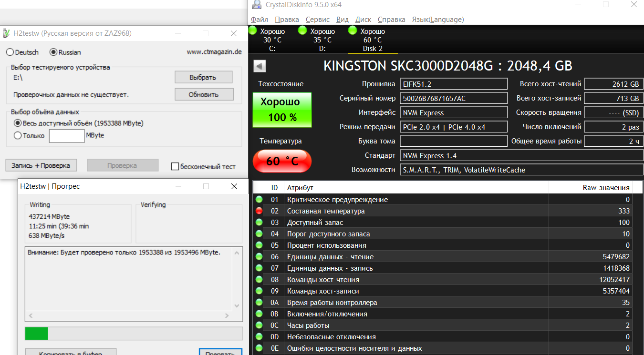Image resolution: width=644 pixels, height=355 pixels.
Task: Click the Raw-значения column header
Action: (592, 188)
